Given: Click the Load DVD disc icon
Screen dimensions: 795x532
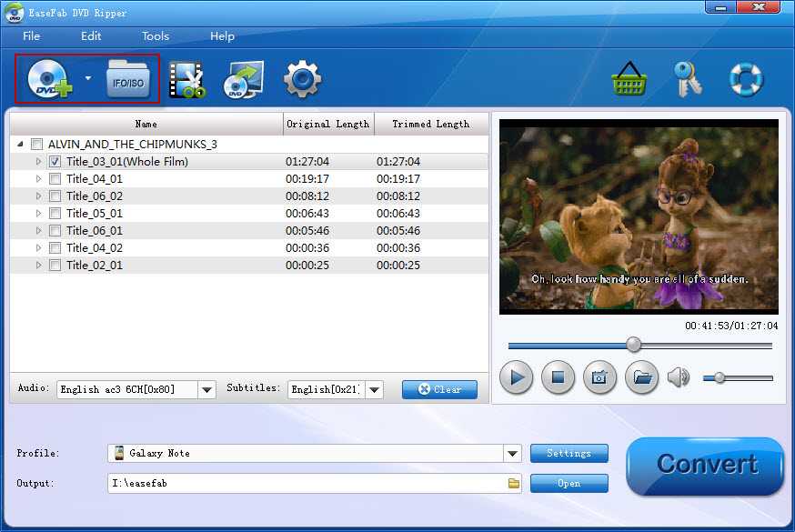Looking at the screenshot, I should pyautogui.click(x=50, y=78).
